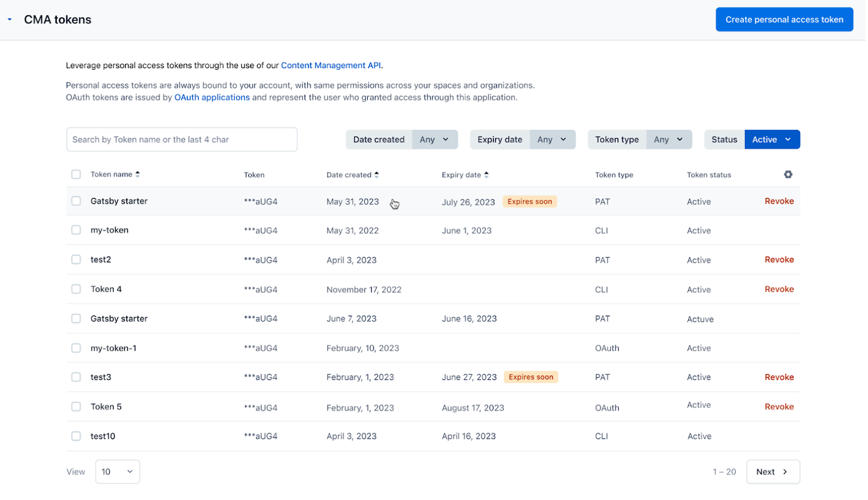Change the Status Active filter dropdown
The image size is (868, 500).
tap(772, 140)
